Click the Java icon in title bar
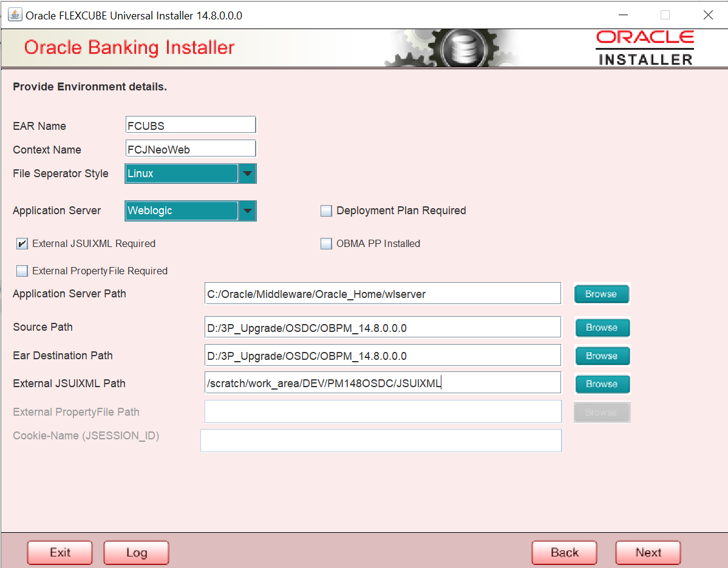Image resolution: width=728 pixels, height=568 pixels. pyautogui.click(x=15, y=15)
